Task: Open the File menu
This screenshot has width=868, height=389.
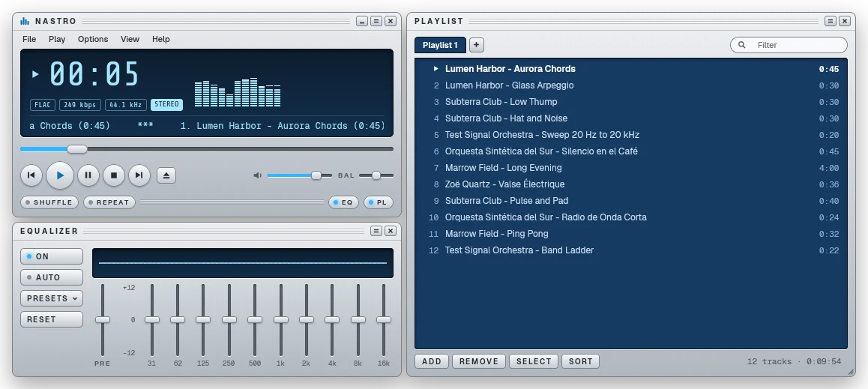Action: 29,39
